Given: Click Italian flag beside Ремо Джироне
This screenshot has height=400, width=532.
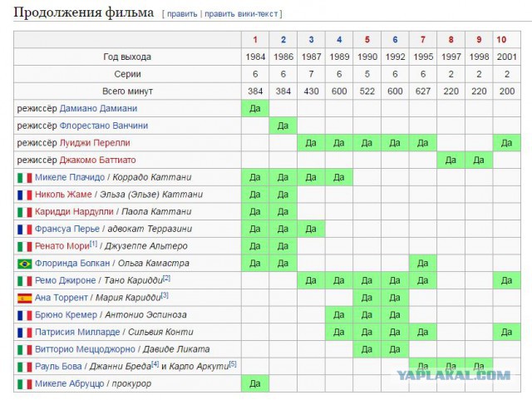Looking at the screenshot, I should [25, 281].
